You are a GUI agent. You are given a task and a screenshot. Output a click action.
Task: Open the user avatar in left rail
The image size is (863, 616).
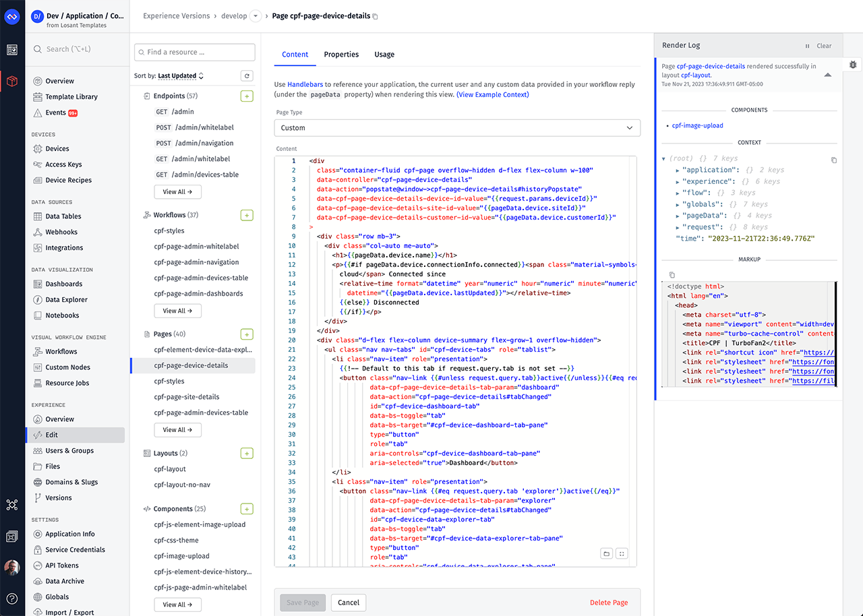tap(12, 567)
